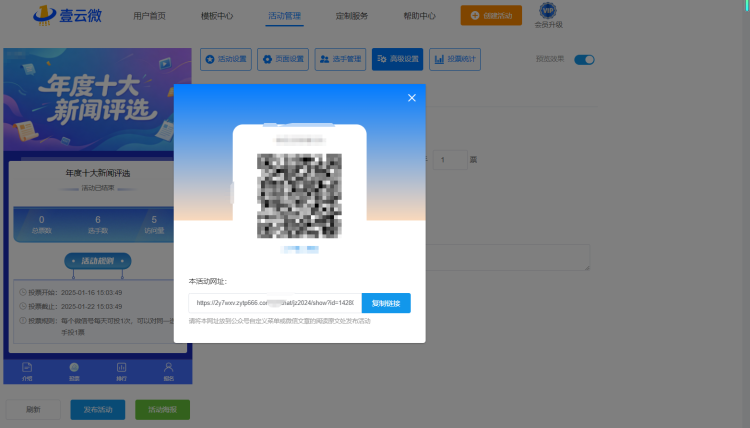
Task: Click the blurred link under the QR code
Action: click(300, 249)
